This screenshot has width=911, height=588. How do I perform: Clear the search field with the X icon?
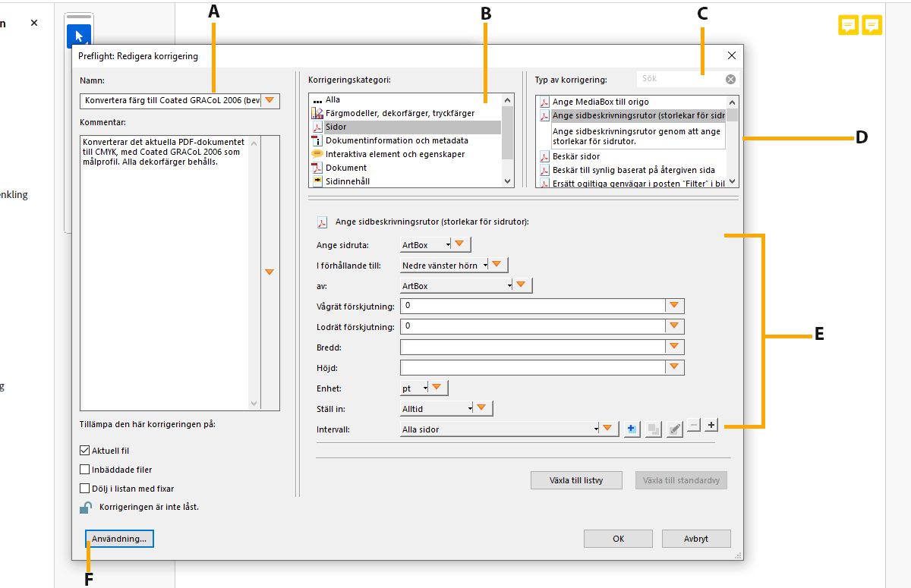pos(730,79)
